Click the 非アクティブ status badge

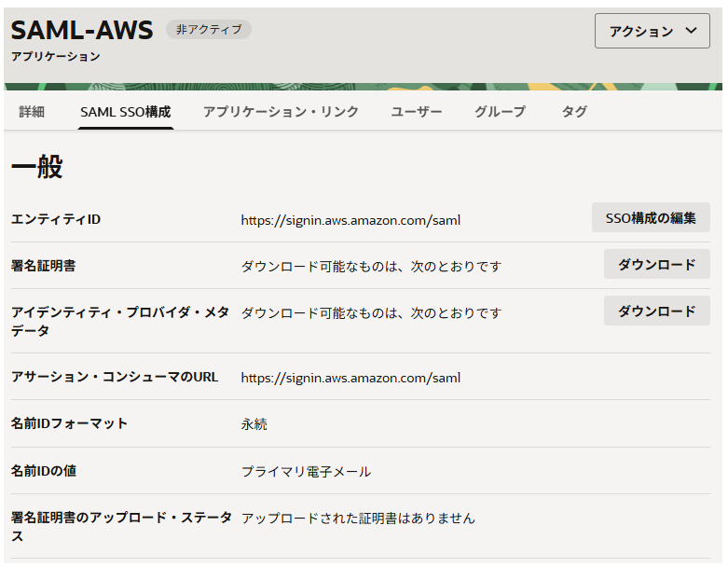tap(209, 30)
